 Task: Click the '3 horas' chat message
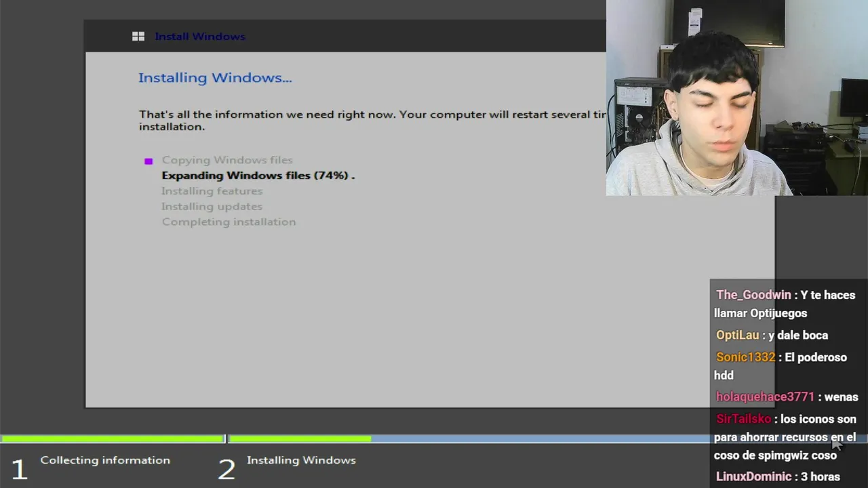click(821, 476)
